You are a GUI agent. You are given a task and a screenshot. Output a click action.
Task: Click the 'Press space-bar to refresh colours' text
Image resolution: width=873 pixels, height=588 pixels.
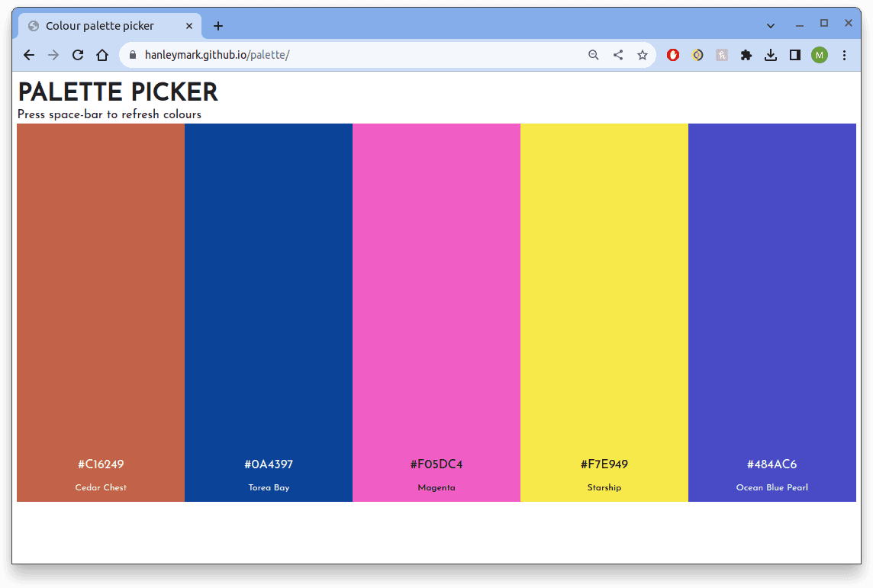tap(109, 114)
